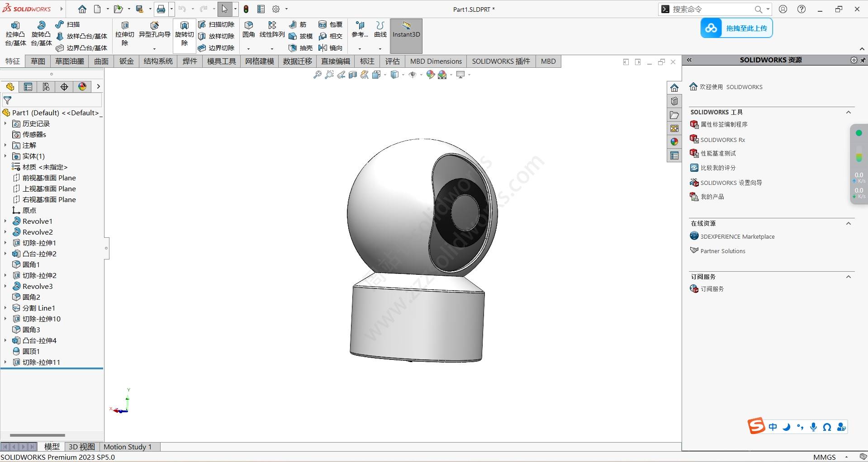Screen dimensions: 868x462
Task: Select the 圆顶1 dome feature
Action: pos(31,351)
